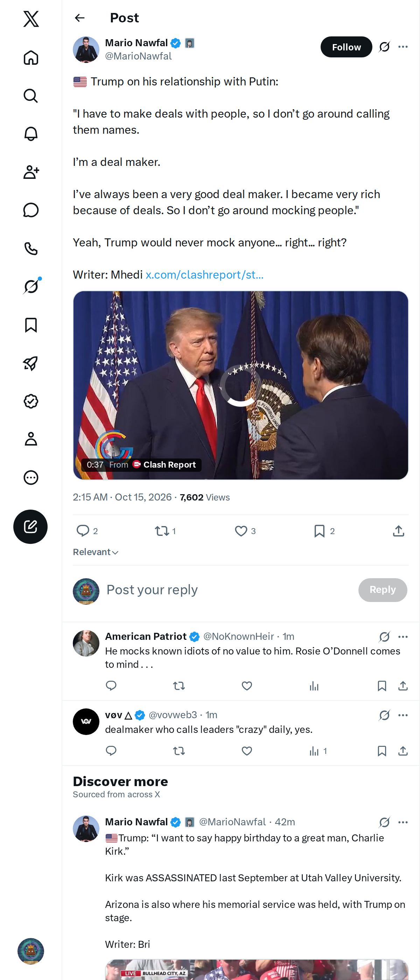Viewport: 420px width, 980px height.
Task: Follow Mario Nawfal
Action: 346,47
